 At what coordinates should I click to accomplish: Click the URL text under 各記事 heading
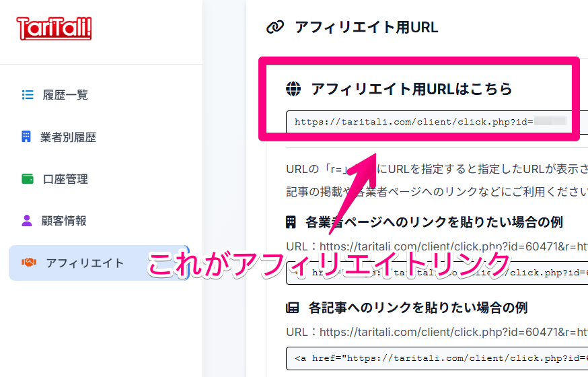click(437, 332)
